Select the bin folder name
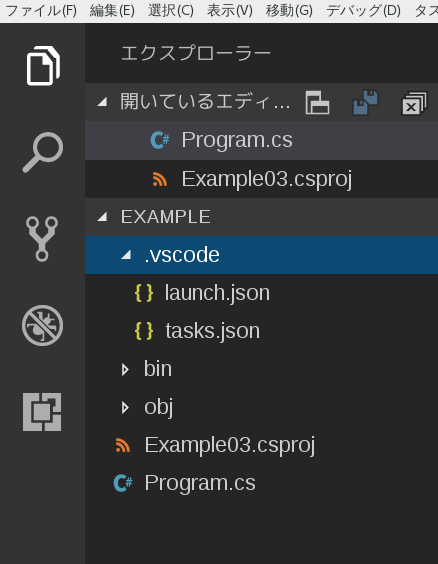Image resolution: width=438 pixels, height=564 pixels. click(x=158, y=369)
